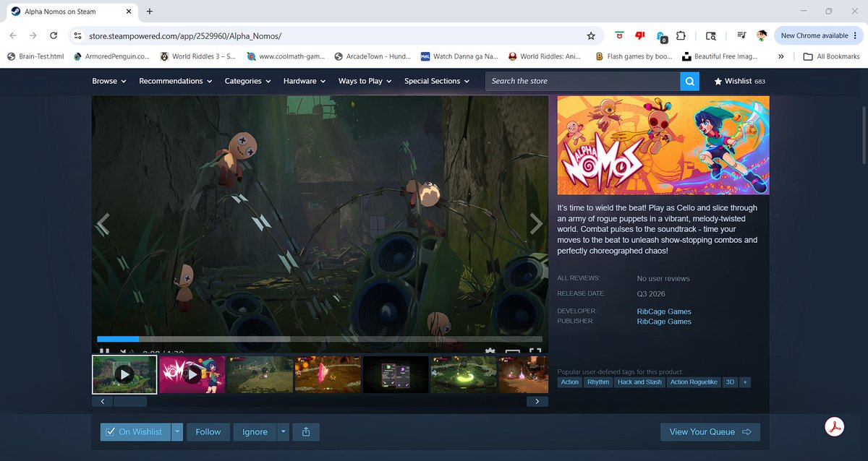
Task: Open RibCage Games publisher link
Action: pyautogui.click(x=664, y=322)
